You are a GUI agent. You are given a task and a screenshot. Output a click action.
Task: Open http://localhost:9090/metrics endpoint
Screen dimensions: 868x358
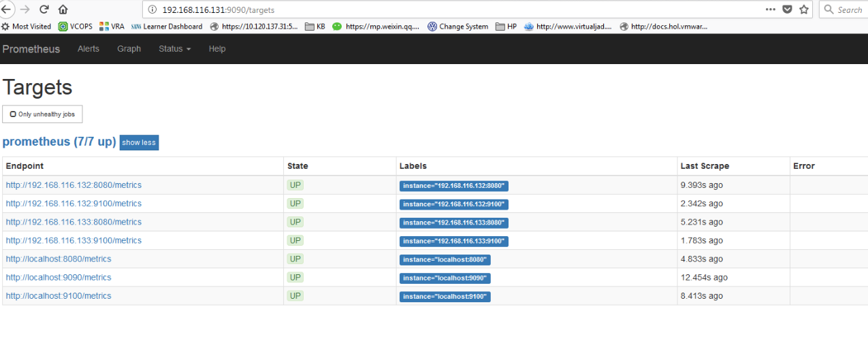59,277
